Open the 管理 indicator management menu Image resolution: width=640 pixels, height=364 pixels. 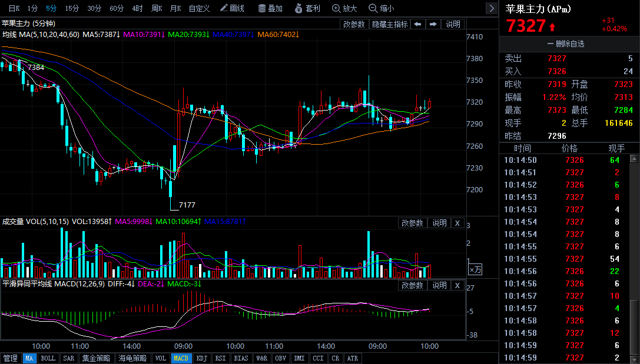coord(11,358)
